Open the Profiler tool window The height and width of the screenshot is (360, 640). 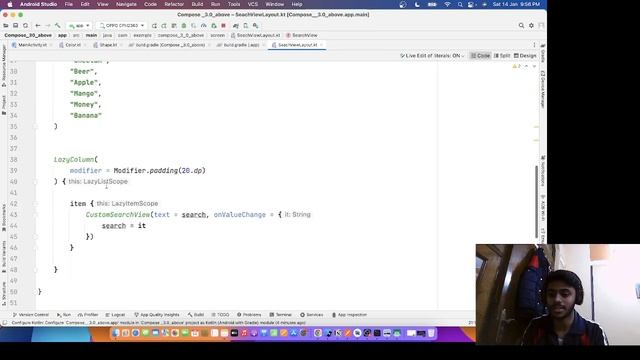[x=88, y=315]
